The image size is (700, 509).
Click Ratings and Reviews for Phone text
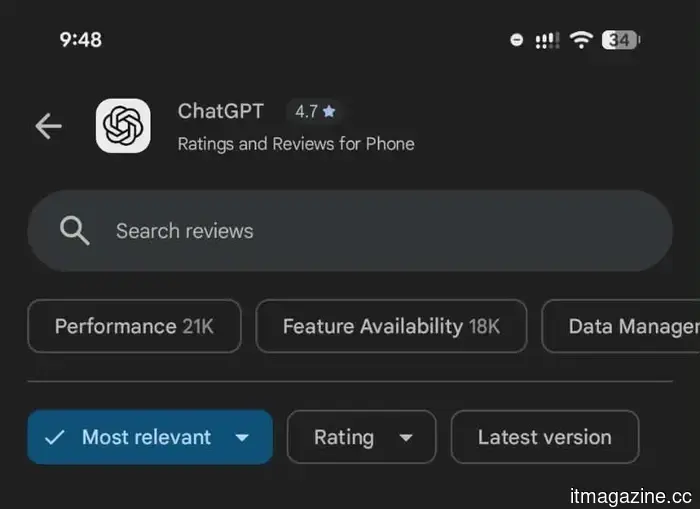click(296, 143)
